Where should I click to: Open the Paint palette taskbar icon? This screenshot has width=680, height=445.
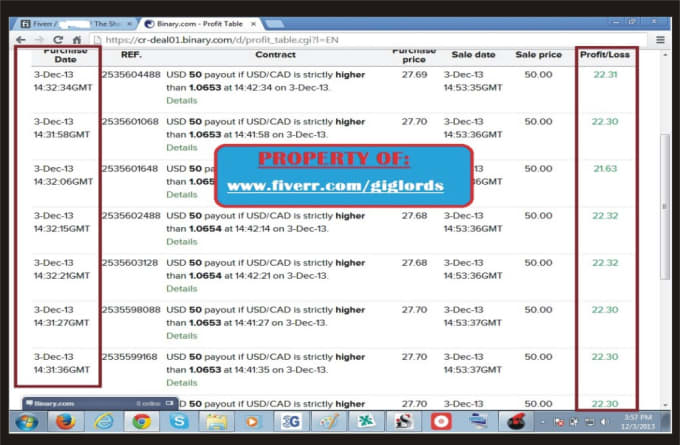(328, 421)
